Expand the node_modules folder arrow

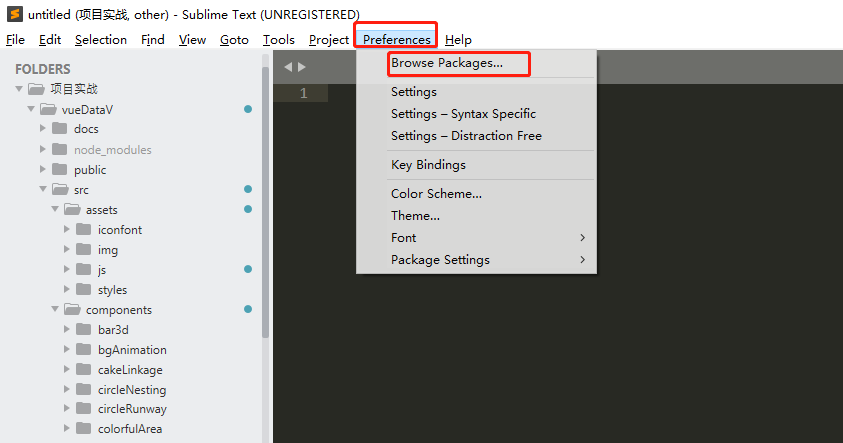pyautogui.click(x=43, y=149)
